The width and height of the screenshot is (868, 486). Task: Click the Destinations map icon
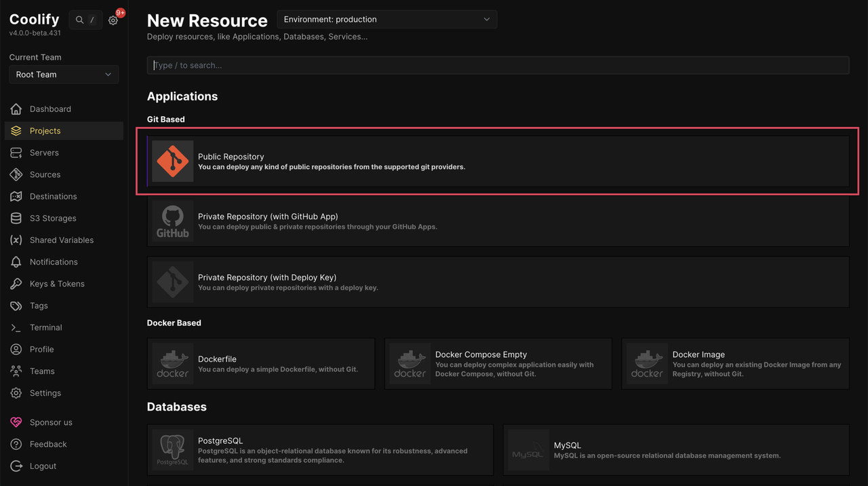(16, 196)
